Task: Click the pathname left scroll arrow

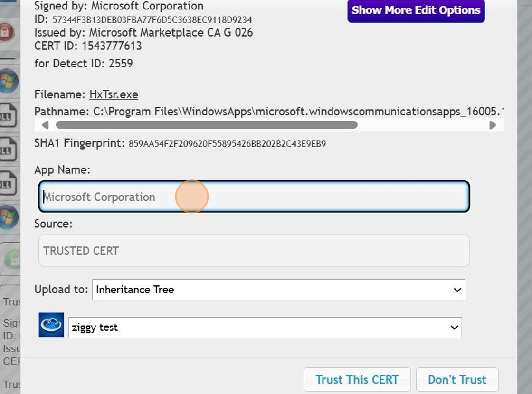Action: coord(46,125)
